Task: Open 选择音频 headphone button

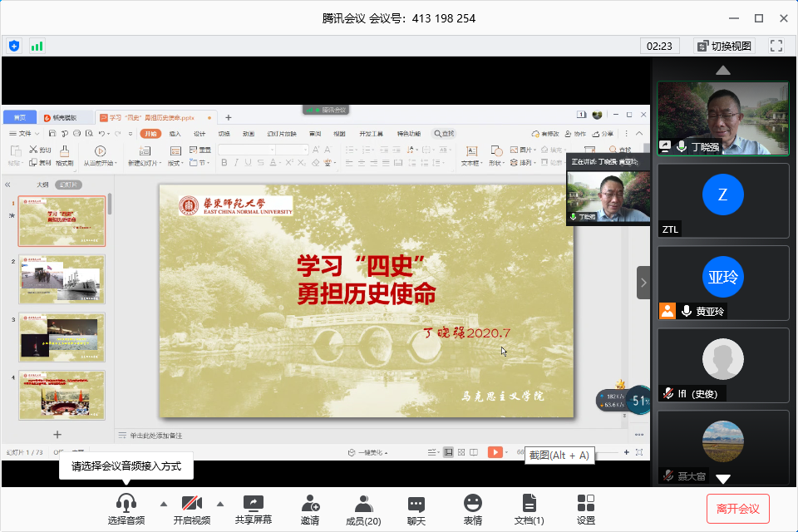Action: 126,509
